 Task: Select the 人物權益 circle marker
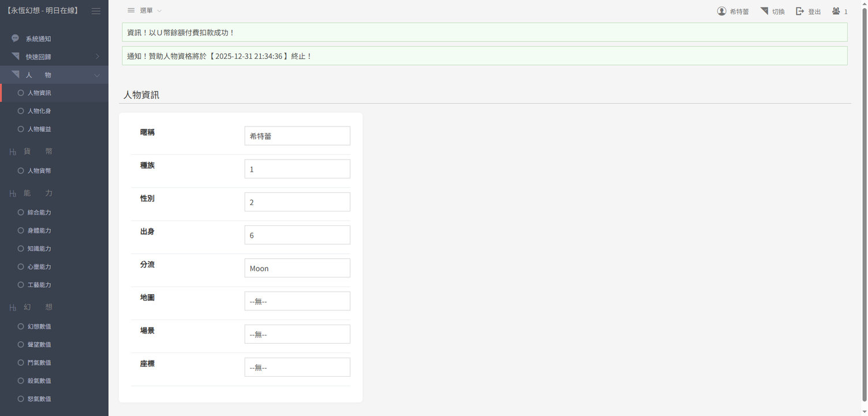pyautogui.click(x=21, y=129)
